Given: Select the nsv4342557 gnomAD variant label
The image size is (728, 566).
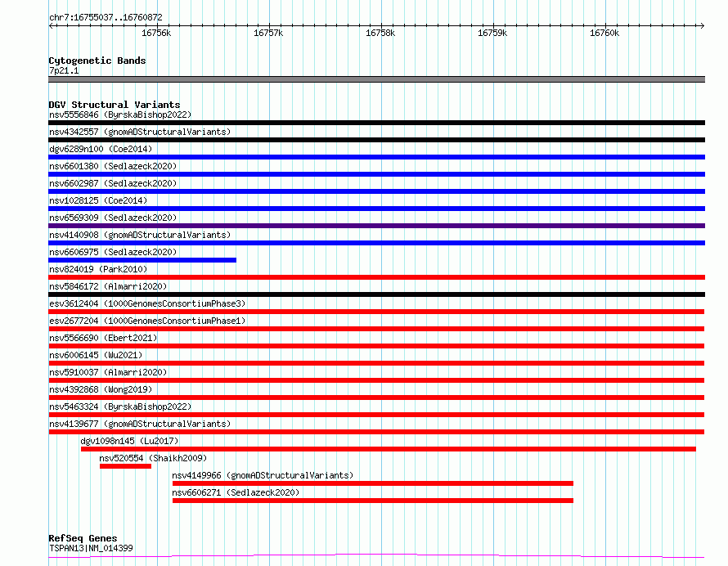Looking at the screenshot, I should point(140,132).
